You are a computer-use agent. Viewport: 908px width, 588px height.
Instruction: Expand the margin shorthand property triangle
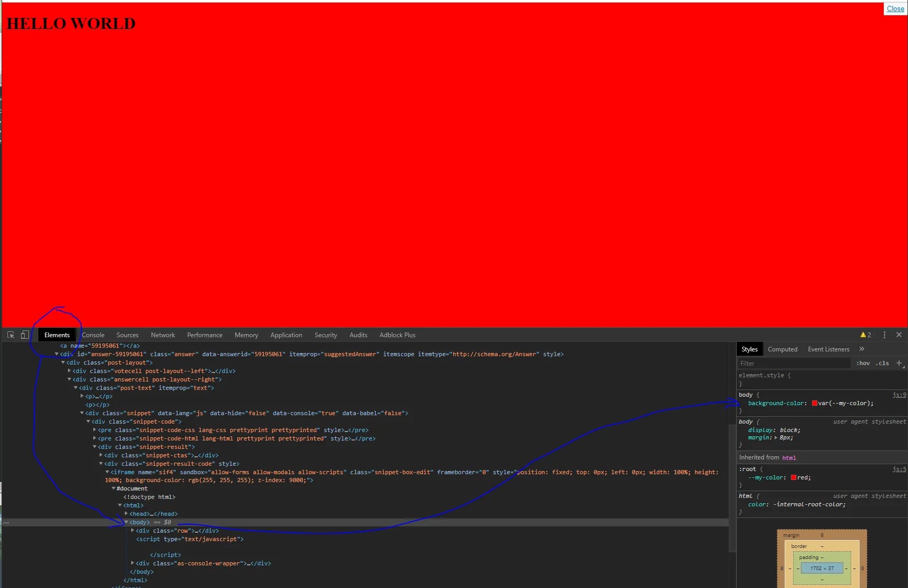tap(776, 437)
